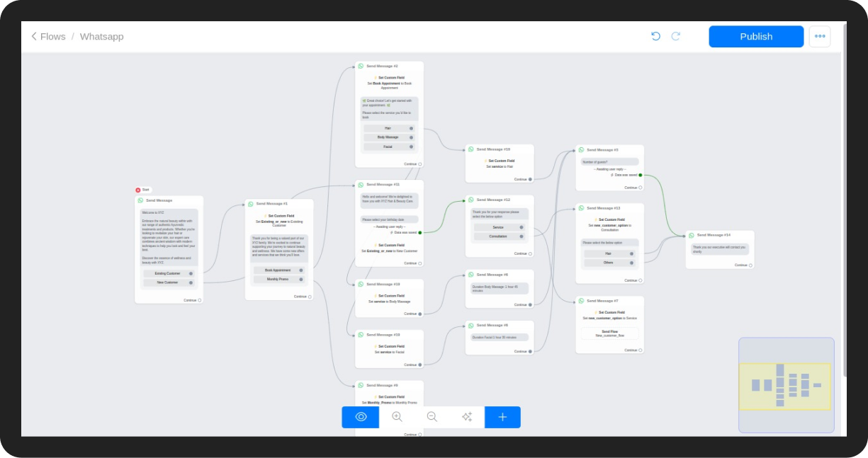Screen dimensions: 868x458
Task: Click the Whatsapp breadcrumb item
Action: coord(101,36)
